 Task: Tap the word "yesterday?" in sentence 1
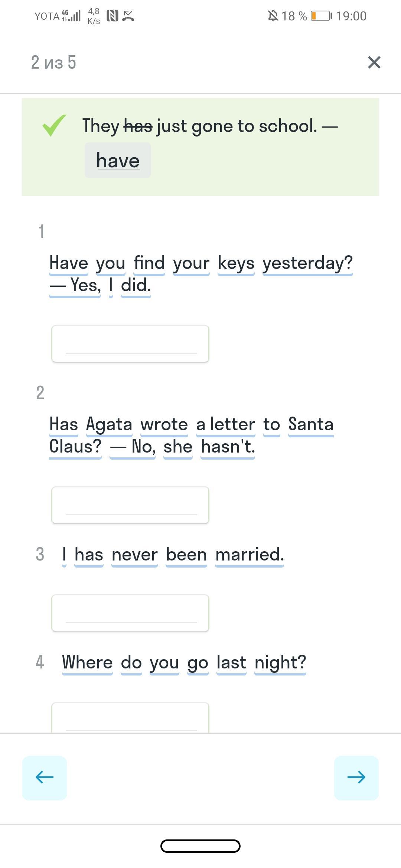pyautogui.click(x=307, y=263)
